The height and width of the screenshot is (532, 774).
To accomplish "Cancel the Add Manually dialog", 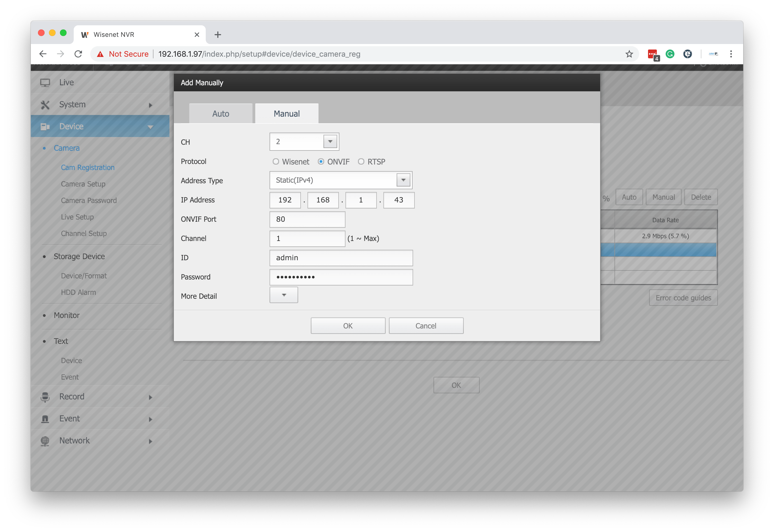I will click(426, 326).
